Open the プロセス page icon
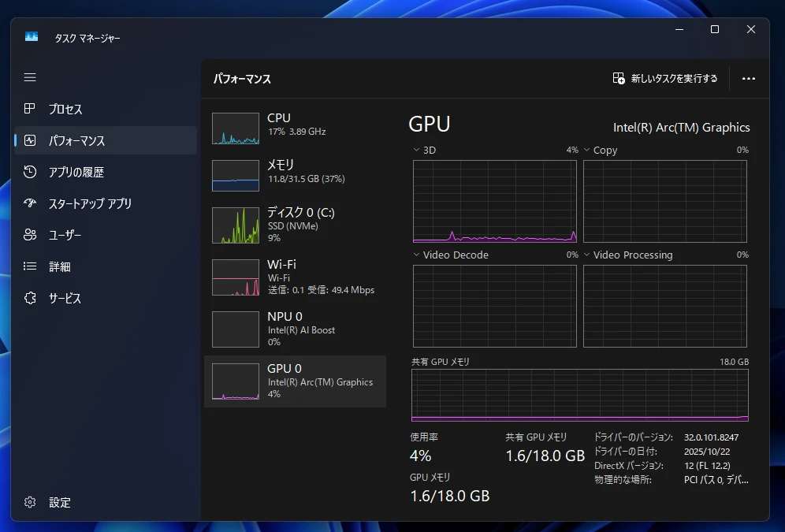This screenshot has width=785, height=532. point(30,109)
